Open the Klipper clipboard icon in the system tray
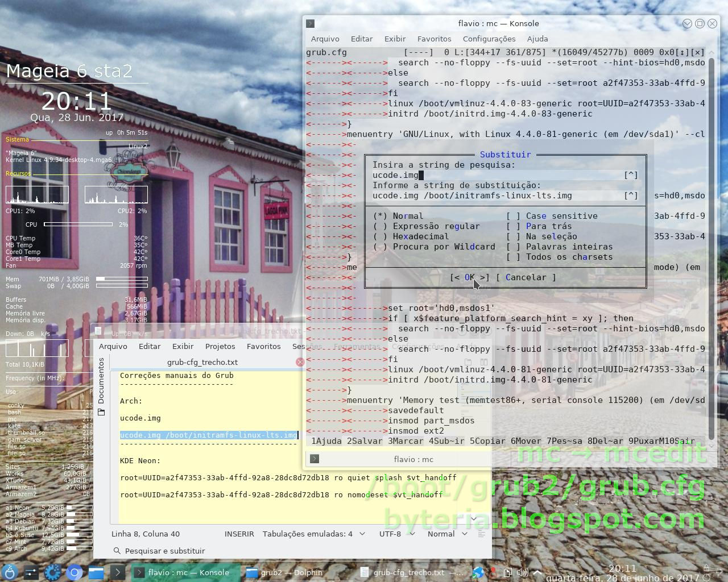 point(508,572)
